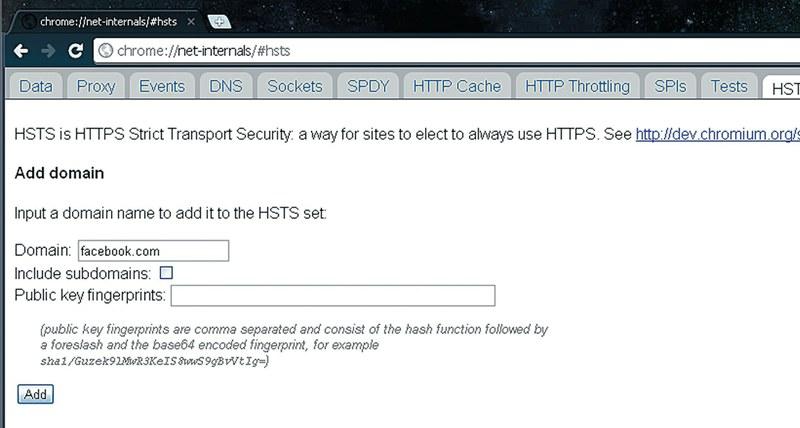The width and height of the screenshot is (800, 428).
Task: Click the globe icon in address bar
Action: [105, 51]
